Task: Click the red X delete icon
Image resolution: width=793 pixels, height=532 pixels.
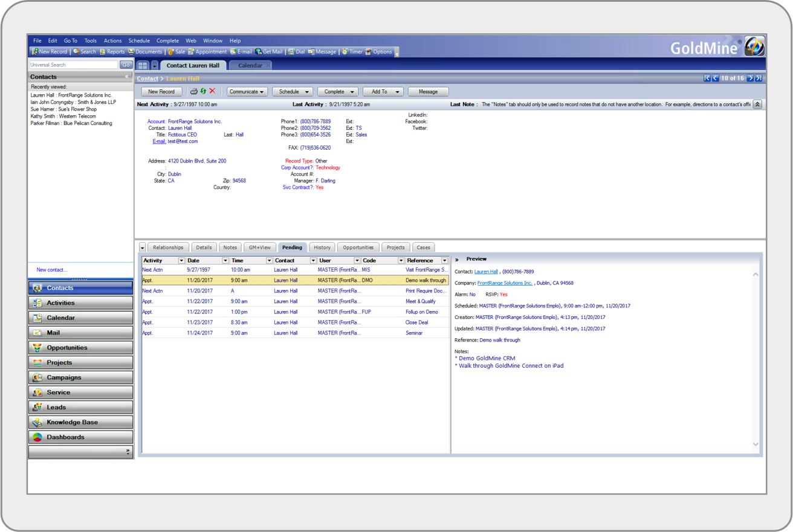Action: 212,92
